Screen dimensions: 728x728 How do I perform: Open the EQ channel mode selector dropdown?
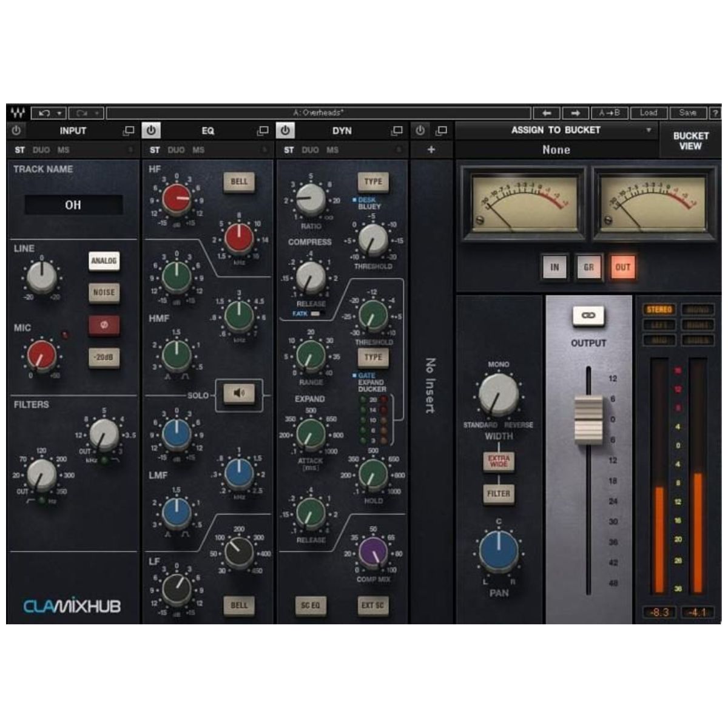pyautogui.click(x=265, y=150)
